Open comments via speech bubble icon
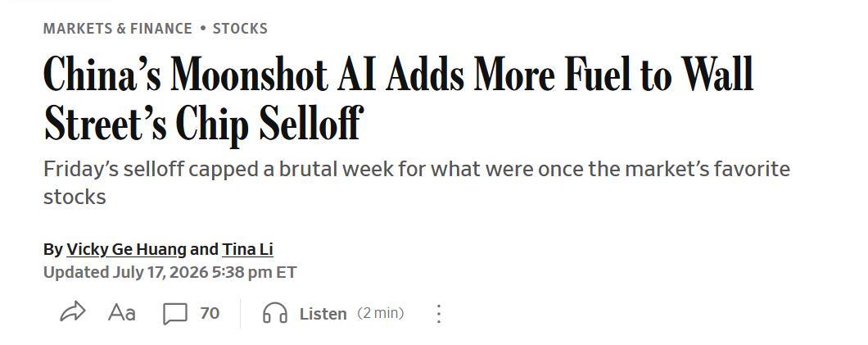The width and height of the screenshot is (868, 345). click(x=175, y=314)
